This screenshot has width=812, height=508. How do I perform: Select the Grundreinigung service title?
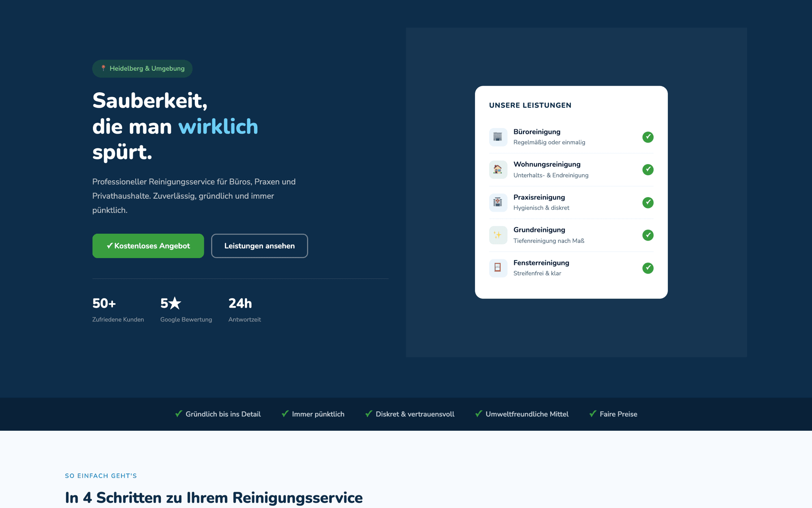pyautogui.click(x=539, y=230)
